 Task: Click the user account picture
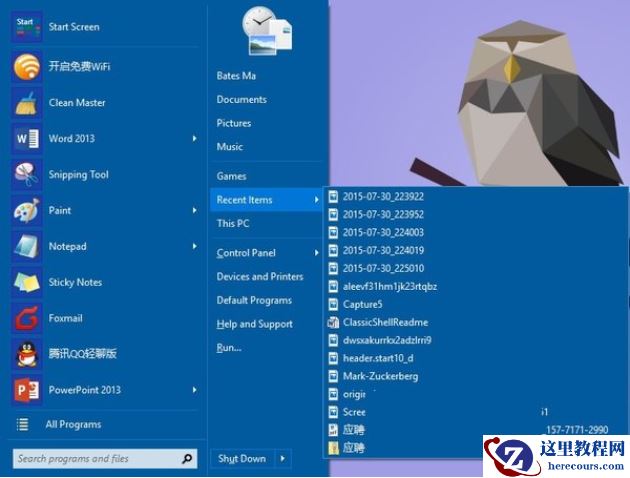pos(267,32)
